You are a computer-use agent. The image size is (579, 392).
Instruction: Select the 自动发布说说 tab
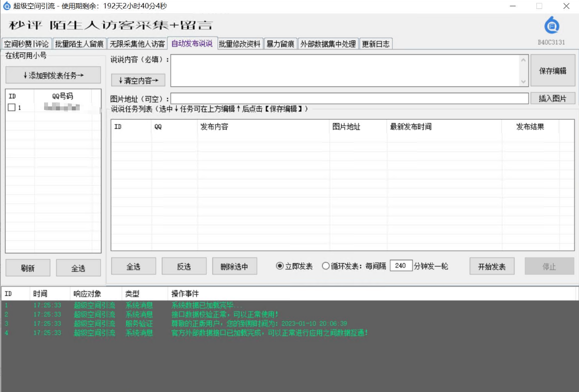192,44
